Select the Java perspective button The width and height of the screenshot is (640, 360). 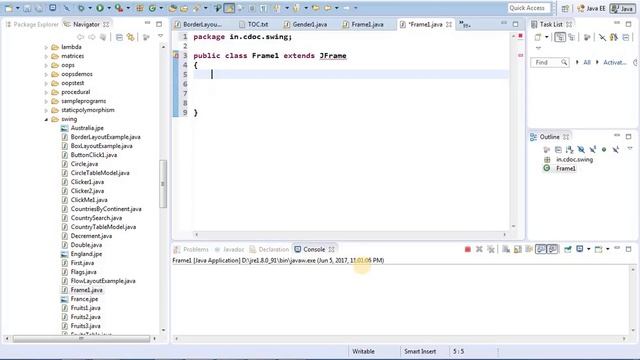[622, 8]
